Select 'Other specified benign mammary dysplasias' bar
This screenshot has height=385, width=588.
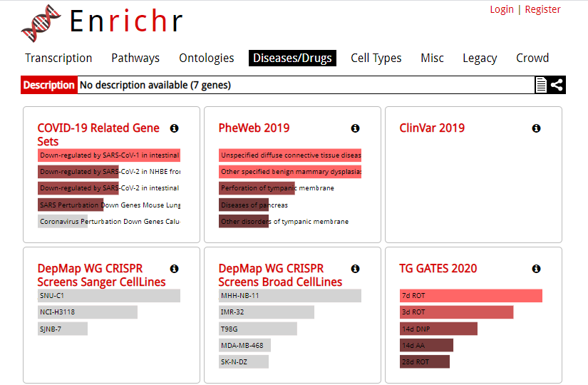click(x=290, y=172)
